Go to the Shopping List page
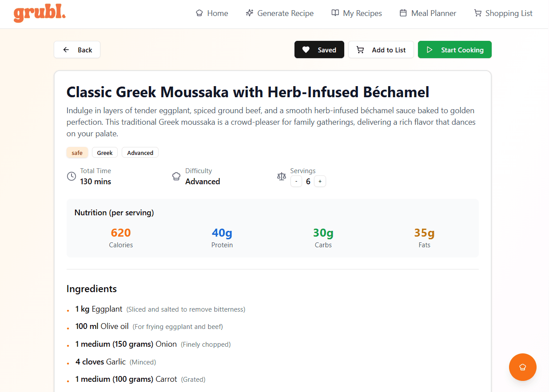 coord(509,13)
